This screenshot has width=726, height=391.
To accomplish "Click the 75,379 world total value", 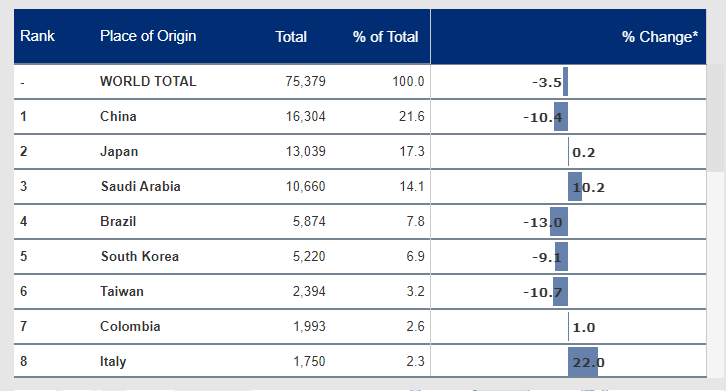I will (306, 81).
